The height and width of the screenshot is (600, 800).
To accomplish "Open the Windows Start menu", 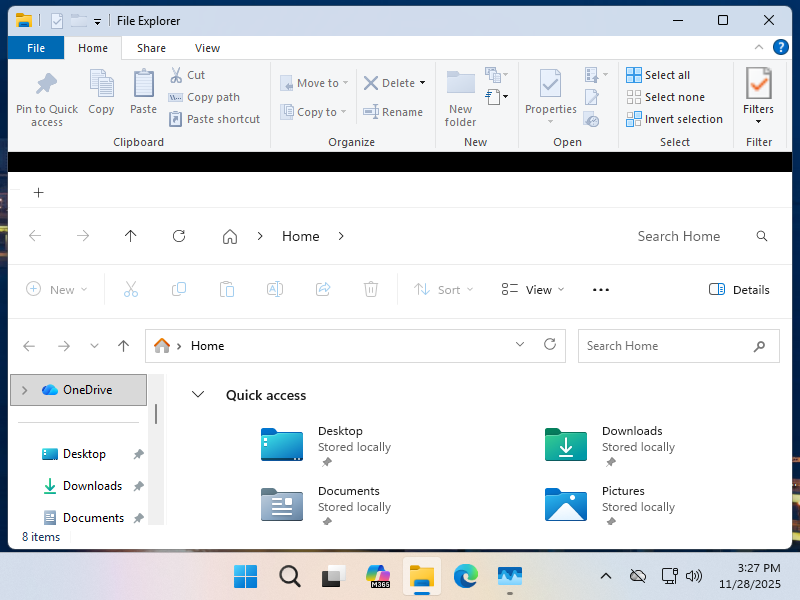I will point(245,577).
